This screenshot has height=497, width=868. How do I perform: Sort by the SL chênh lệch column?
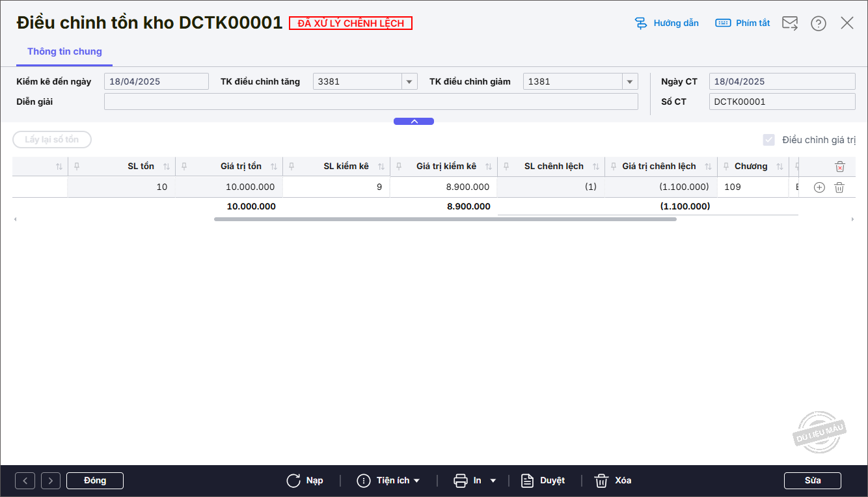(x=596, y=167)
